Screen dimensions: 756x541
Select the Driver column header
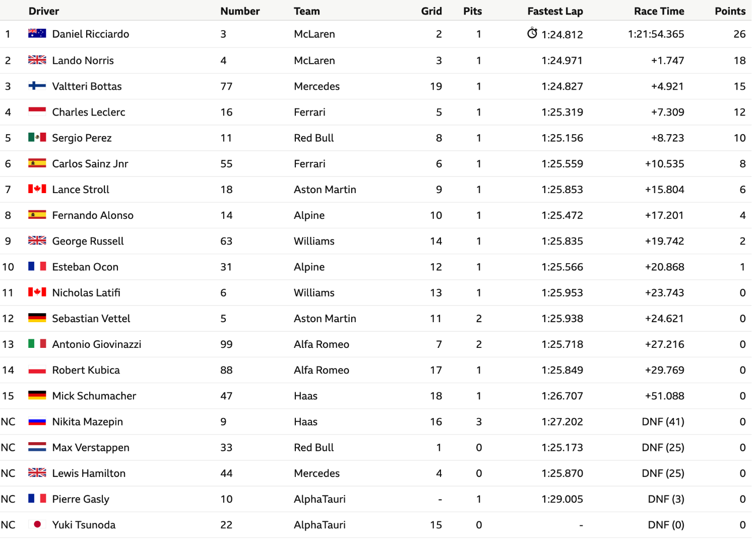point(44,11)
